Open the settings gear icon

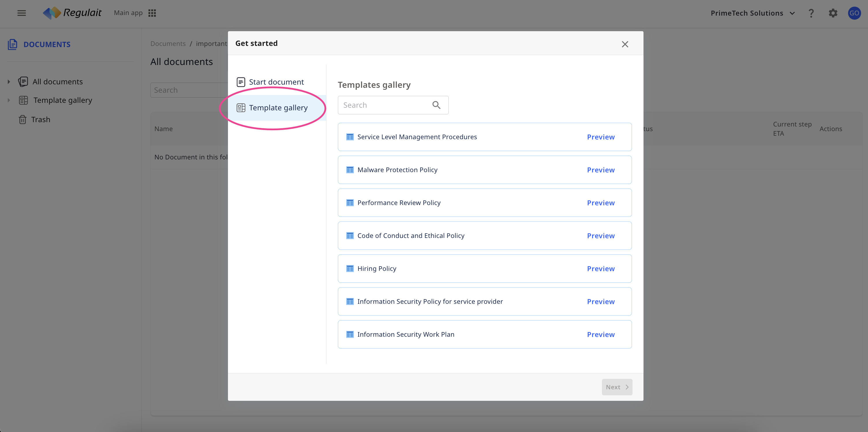(833, 13)
